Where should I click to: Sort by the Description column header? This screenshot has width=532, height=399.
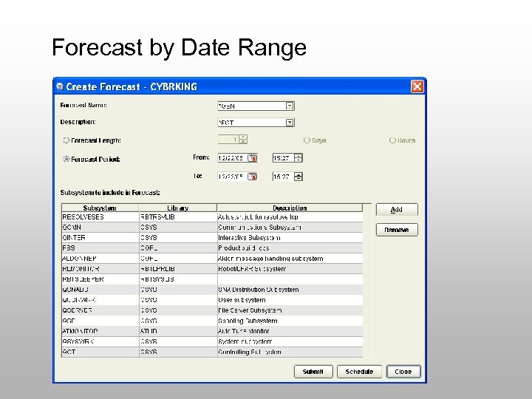(x=290, y=208)
